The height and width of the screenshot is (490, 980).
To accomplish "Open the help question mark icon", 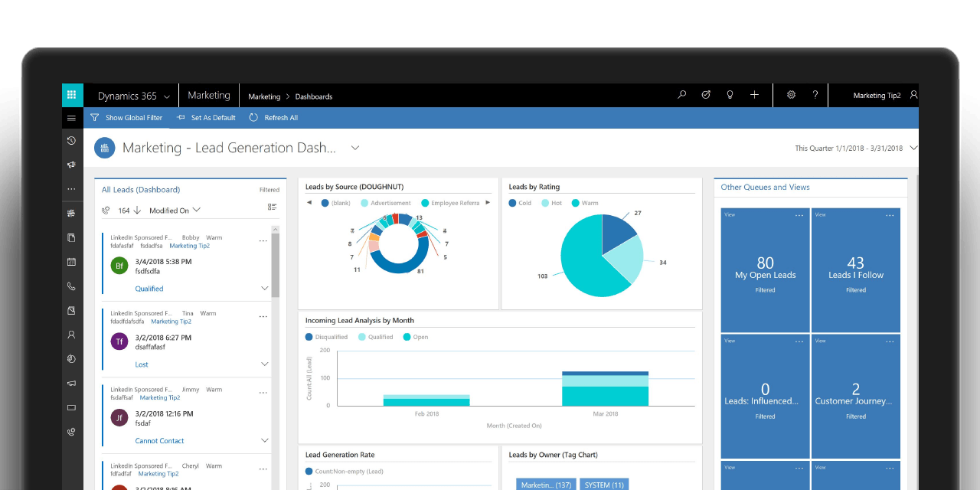I will (x=815, y=95).
